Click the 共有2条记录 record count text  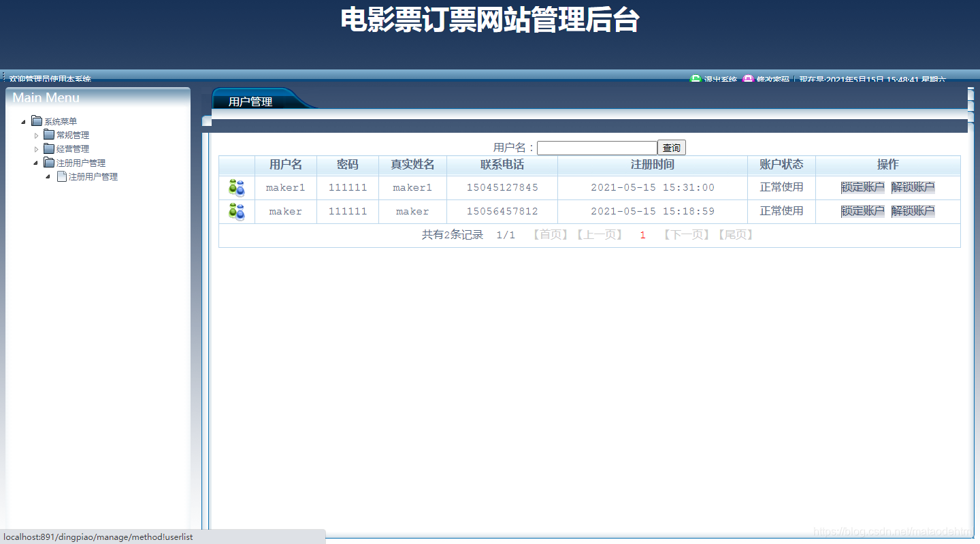point(453,235)
